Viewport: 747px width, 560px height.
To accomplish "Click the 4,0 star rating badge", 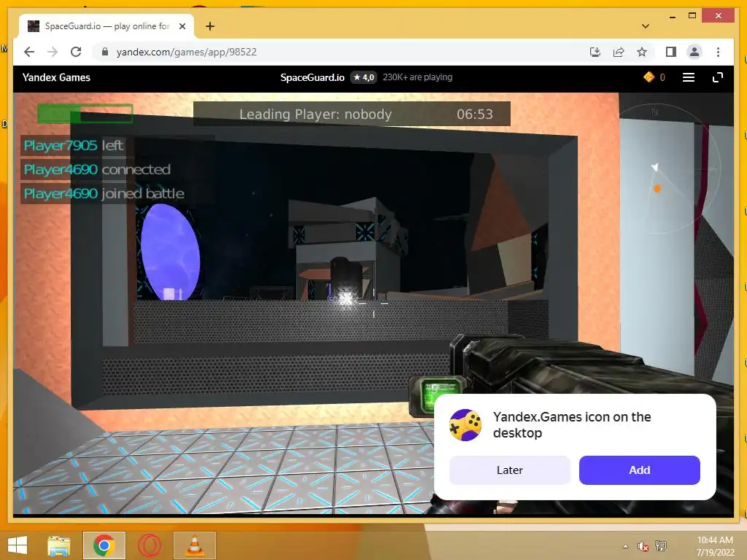I will (x=364, y=77).
